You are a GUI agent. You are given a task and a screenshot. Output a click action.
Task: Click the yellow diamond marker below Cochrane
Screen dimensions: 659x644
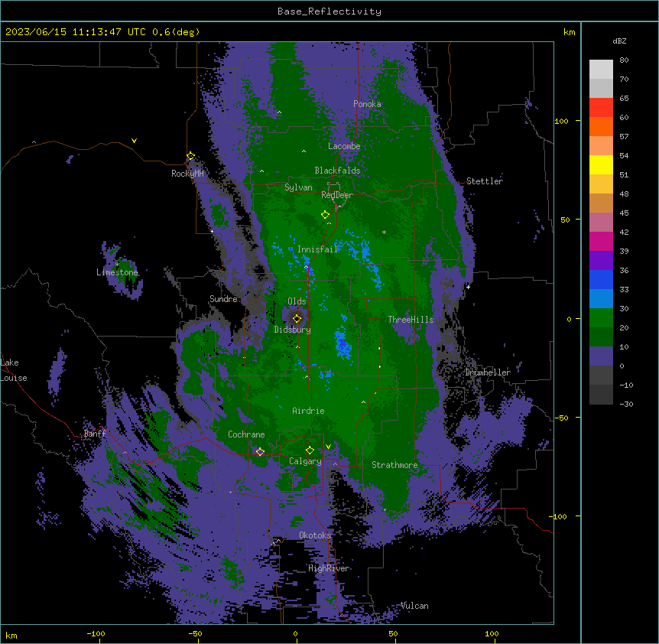tap(260, 452)
